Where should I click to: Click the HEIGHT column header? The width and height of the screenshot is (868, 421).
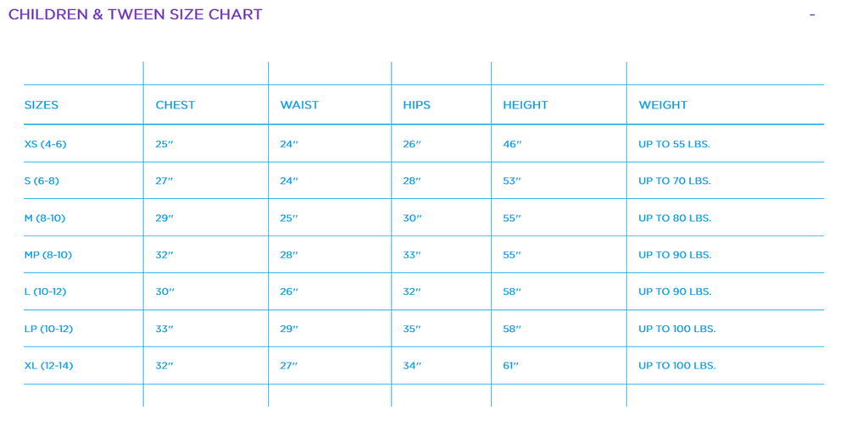pos(526,105)
